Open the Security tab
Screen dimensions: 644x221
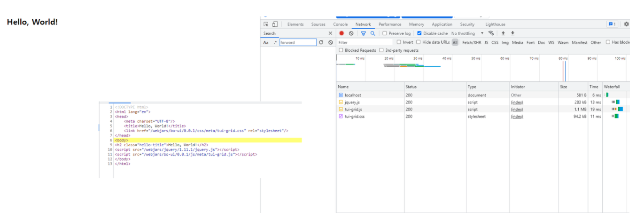pos(467,24)
